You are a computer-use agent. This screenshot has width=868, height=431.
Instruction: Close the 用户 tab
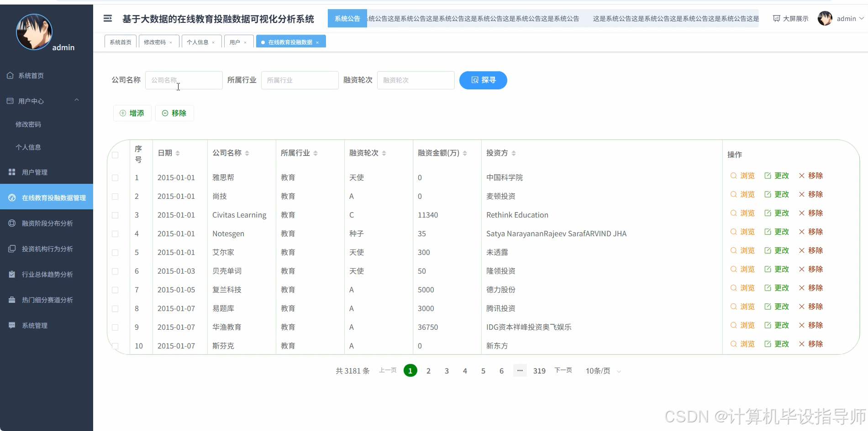tap(245, 42)
